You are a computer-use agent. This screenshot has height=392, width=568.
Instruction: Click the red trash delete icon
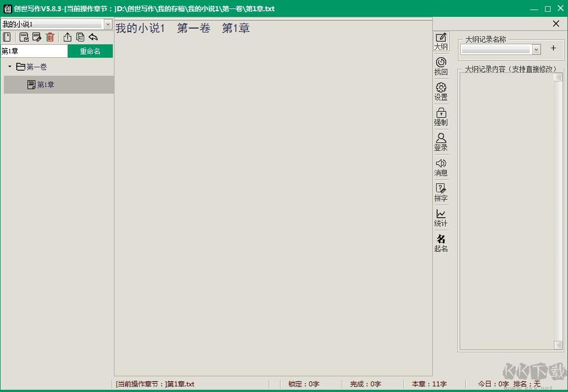click(51, 37)
